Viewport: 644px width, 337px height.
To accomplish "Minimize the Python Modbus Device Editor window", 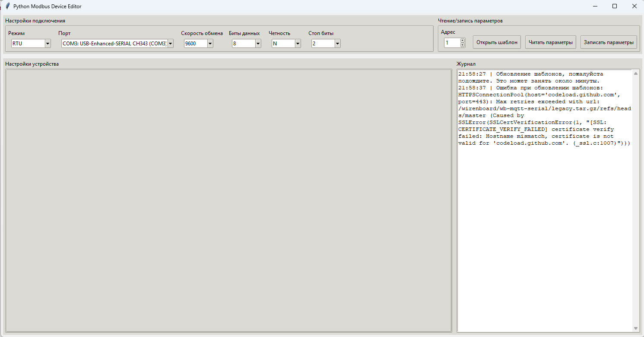I will coord(595,6).
